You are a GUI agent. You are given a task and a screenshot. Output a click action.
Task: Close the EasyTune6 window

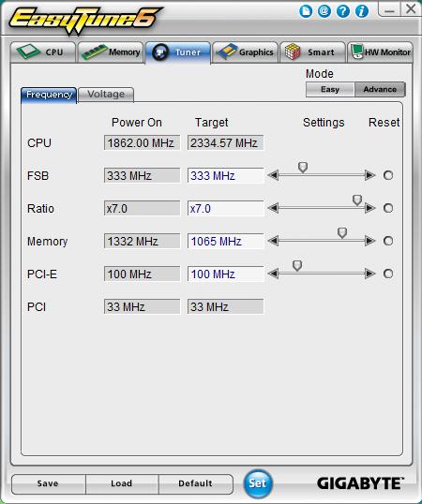(x=411, y=9)
